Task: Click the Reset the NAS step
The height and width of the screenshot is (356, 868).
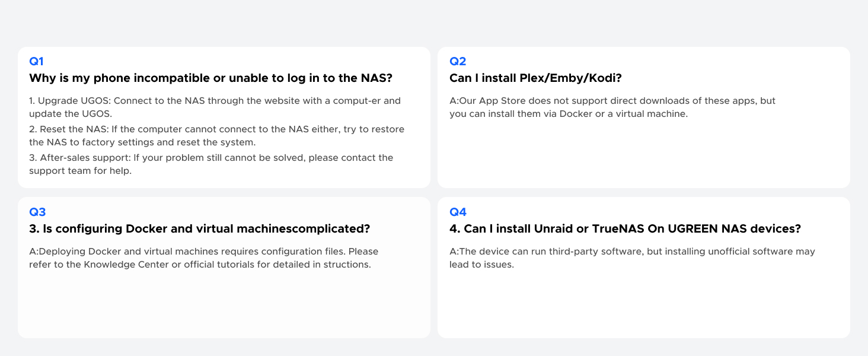Action: [216, 135]
